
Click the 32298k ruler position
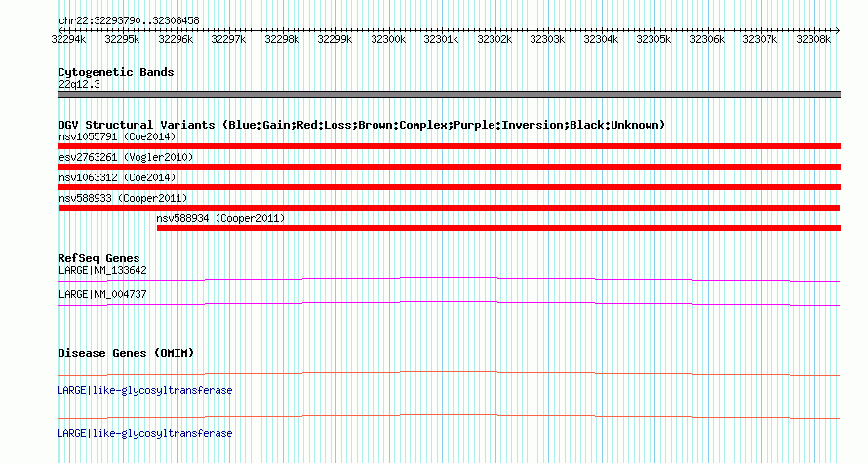coord(282,39)
